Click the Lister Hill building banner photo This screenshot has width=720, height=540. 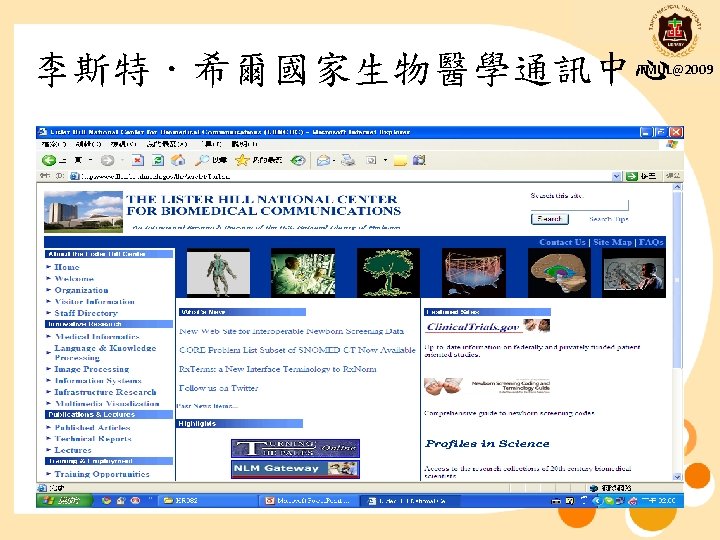[83, 212]
